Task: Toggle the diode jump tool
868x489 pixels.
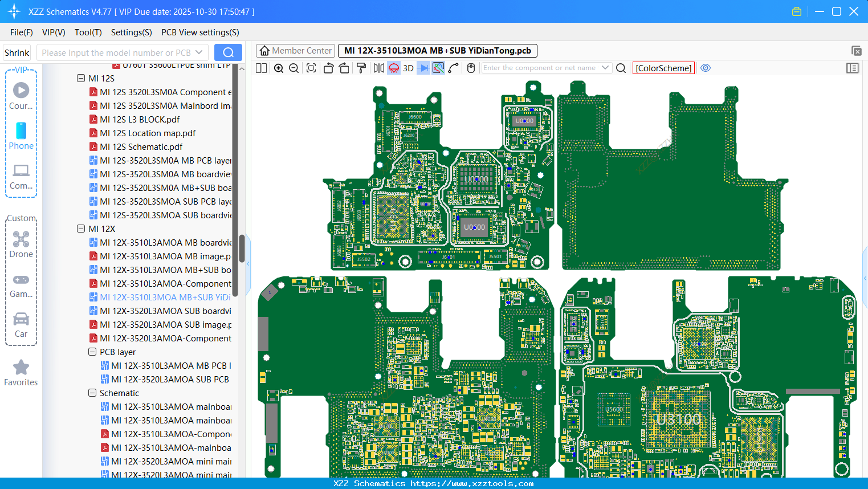Action: pyautogui.click(x=422, y=68)
